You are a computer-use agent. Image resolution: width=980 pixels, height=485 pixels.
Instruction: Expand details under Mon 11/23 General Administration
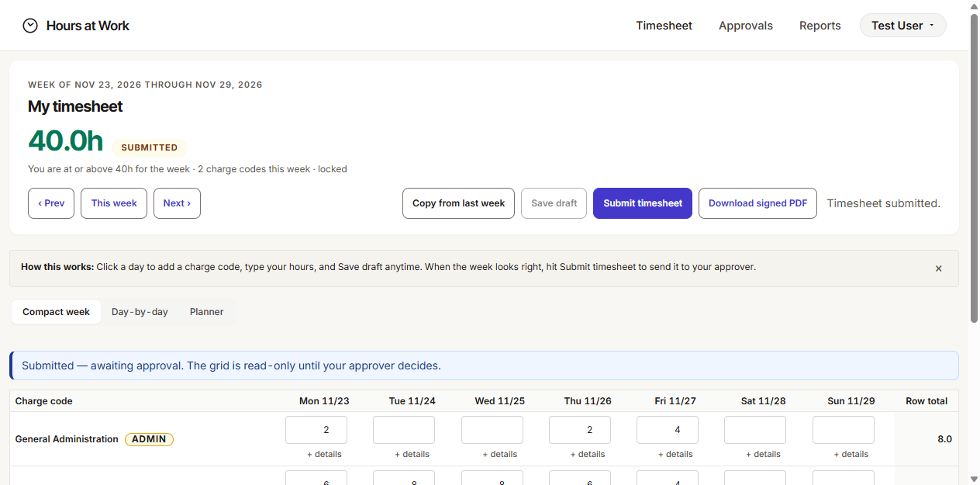324,454
